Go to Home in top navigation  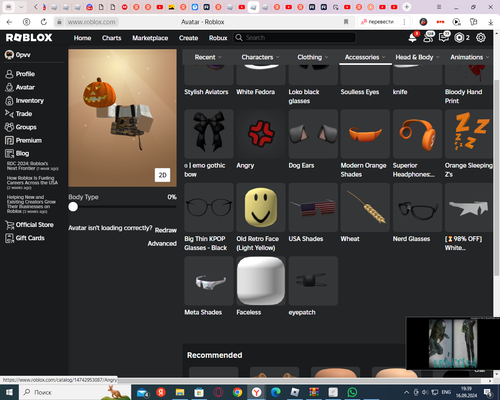pyautogui.click(x=82, y=38)
